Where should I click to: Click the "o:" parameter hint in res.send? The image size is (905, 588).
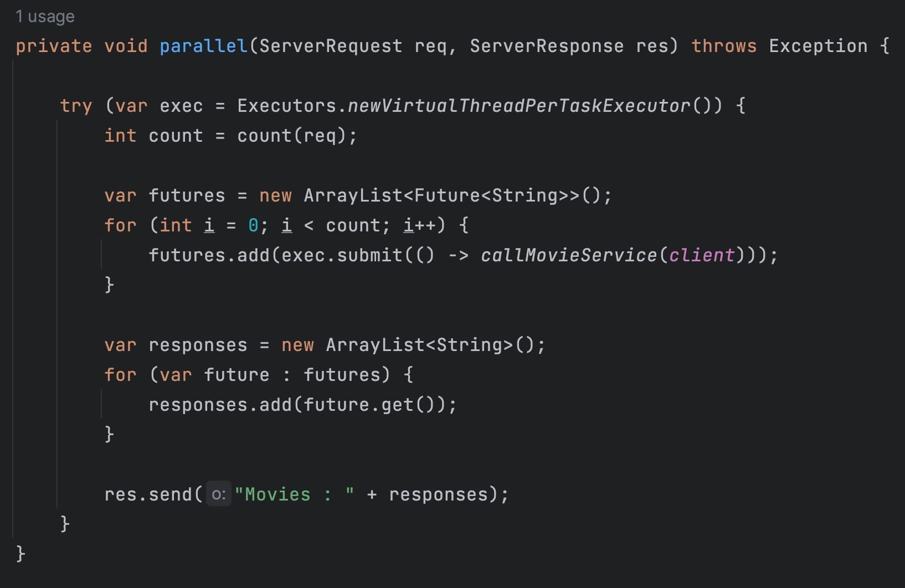(219, 494)
